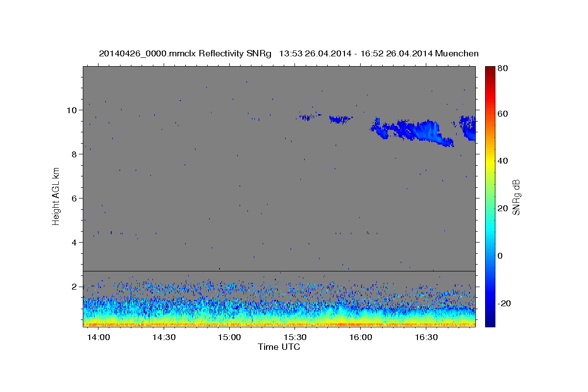Click the colorbar tick value 20
588x392 pixels.
pos(502,208)
